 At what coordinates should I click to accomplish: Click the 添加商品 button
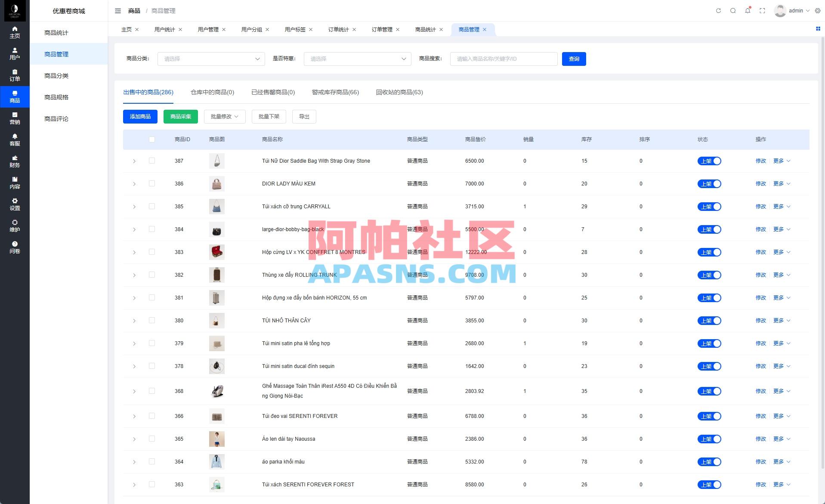pos(140,116)
